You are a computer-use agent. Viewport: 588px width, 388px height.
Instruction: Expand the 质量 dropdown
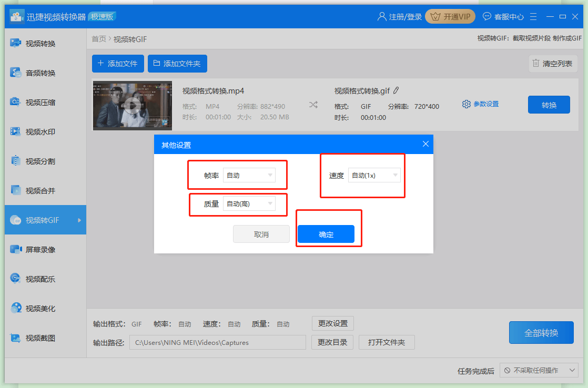tap(249, 203)
